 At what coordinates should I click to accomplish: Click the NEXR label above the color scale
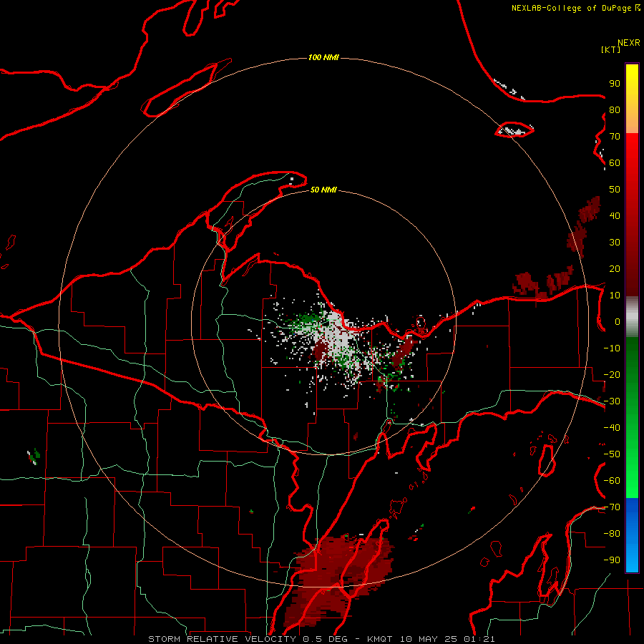pos(628,43)
